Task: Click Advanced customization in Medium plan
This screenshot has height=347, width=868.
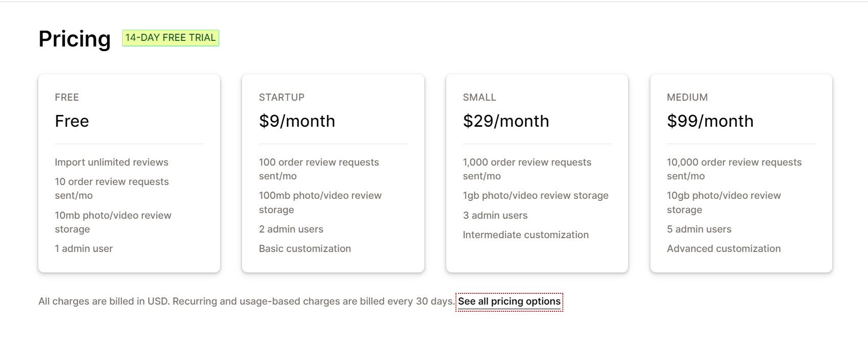Action: (x=724, y=248)
